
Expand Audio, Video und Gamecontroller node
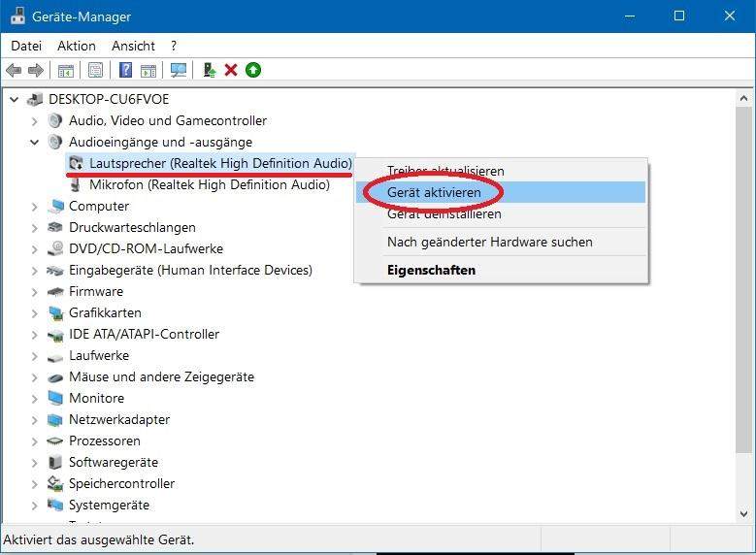point(34,121)
